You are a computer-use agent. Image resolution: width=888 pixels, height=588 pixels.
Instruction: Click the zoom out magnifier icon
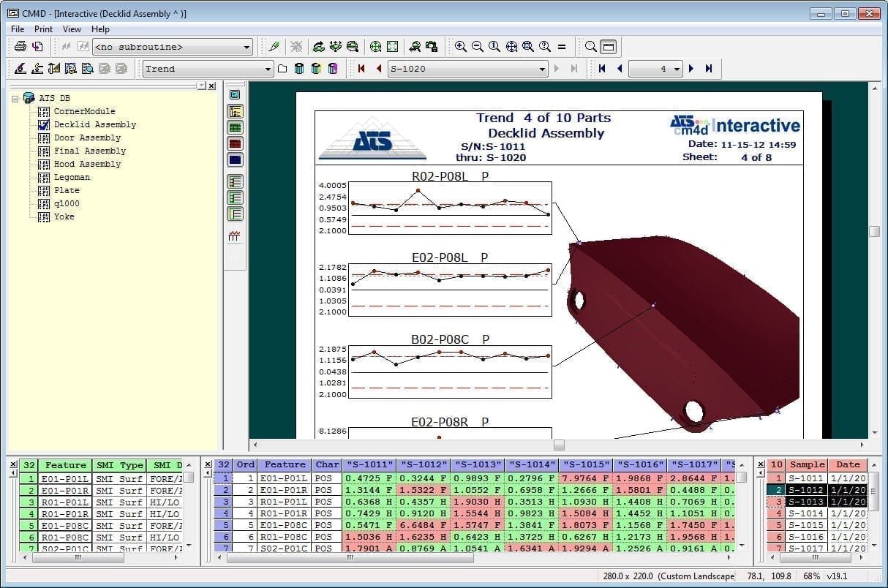coord(478,47)
